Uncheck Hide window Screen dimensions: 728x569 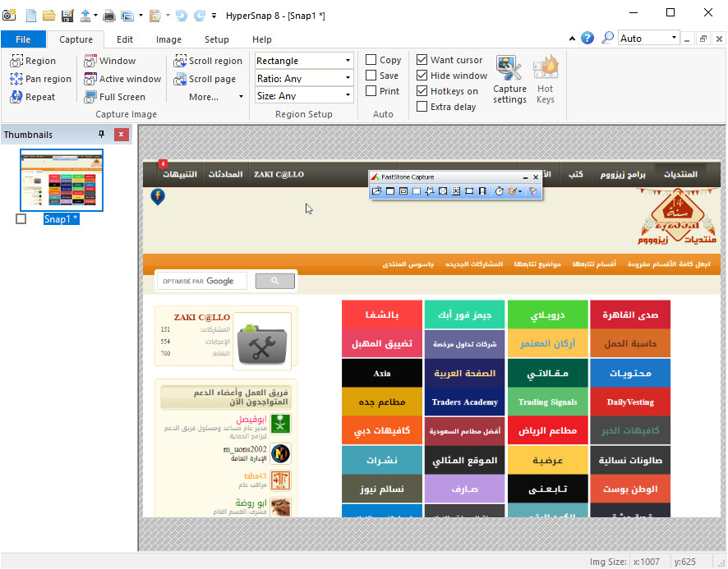[422, 76]
